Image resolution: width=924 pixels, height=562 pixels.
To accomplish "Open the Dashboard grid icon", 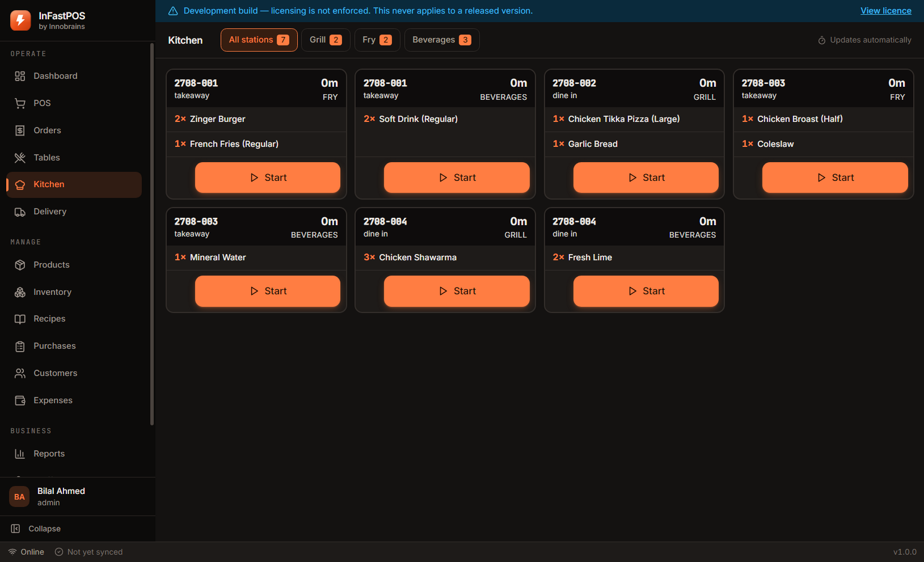I will point(20,76).
